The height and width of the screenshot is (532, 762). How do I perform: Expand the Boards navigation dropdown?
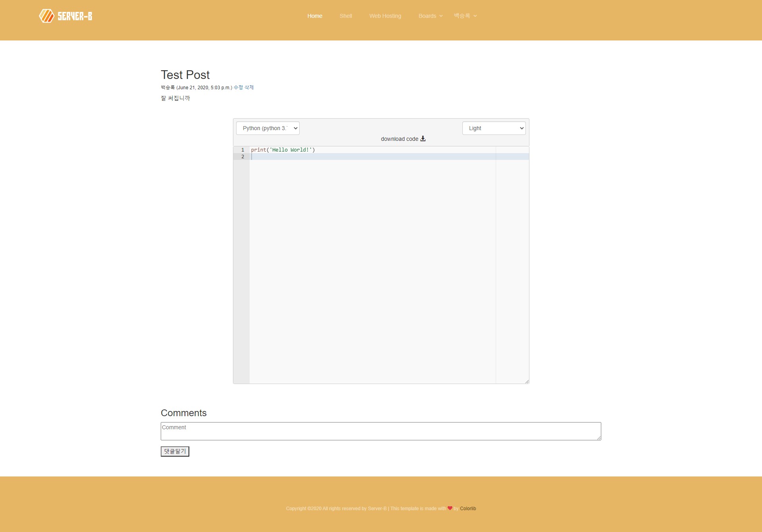click(x=430, y=15)
